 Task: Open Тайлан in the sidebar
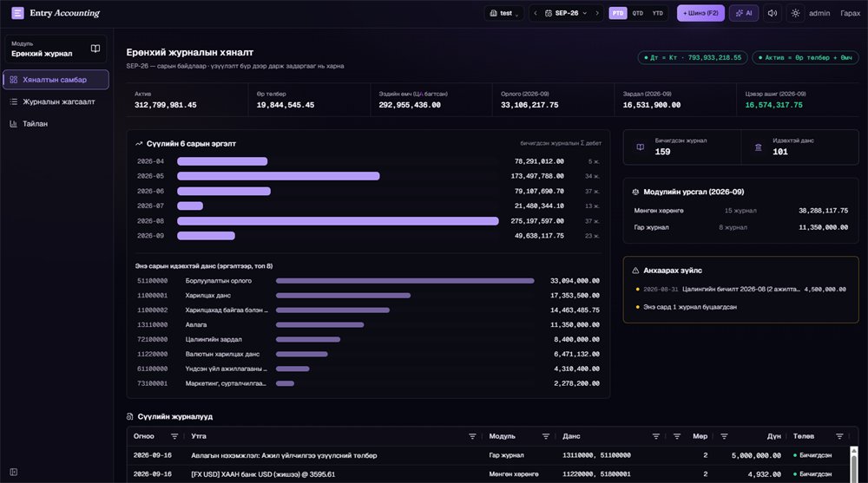[56, 124]
